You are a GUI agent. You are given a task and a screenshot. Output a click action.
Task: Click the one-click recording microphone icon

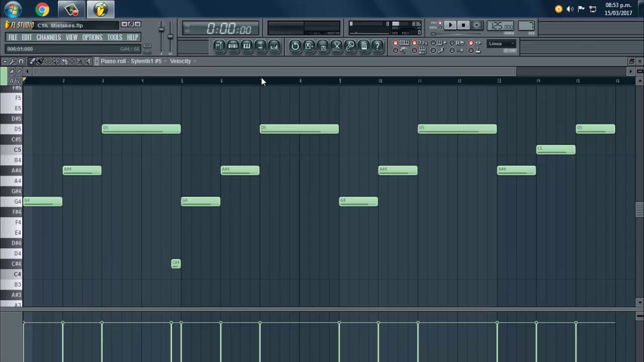(x=350, y=46)
